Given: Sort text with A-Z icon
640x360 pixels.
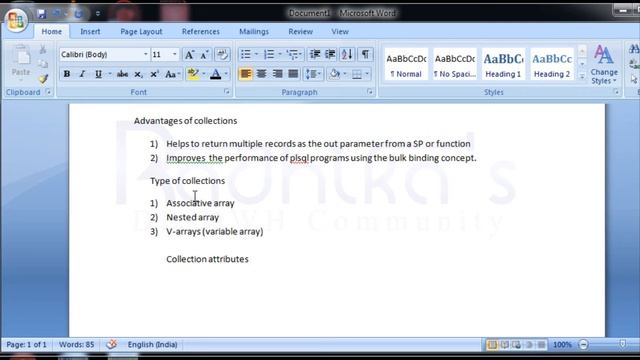Looking at the screenshot, I should click(x=347, y=54).
